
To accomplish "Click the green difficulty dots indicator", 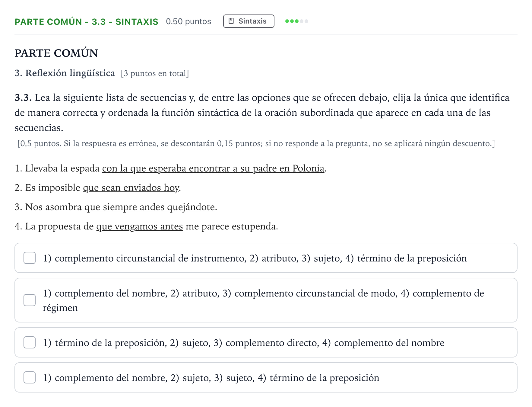I will point(297,21).
